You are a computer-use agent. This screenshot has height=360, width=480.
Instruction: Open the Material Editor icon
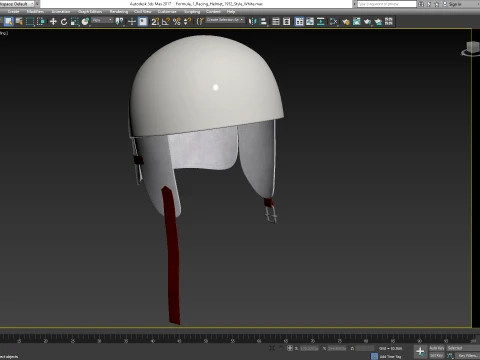coord(333,22)
